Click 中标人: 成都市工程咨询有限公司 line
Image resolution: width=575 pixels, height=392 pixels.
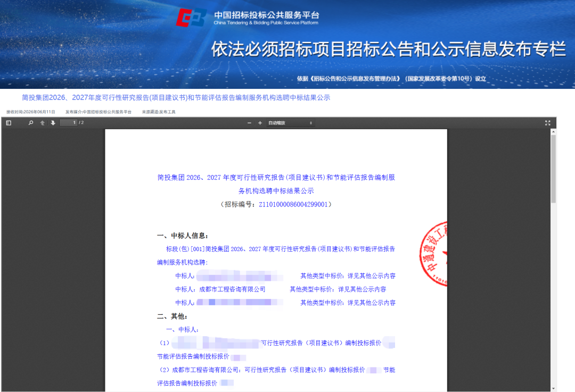coord(220,289)
